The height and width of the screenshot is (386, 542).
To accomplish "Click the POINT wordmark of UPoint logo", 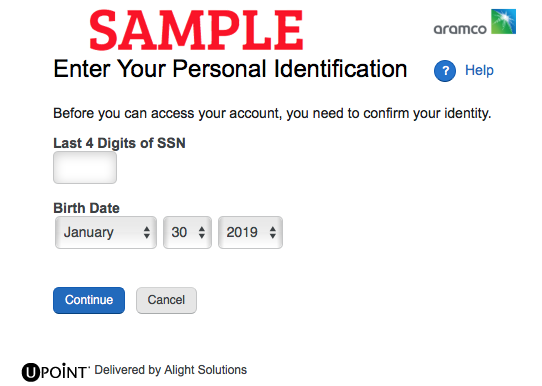I will pos(64,372).
